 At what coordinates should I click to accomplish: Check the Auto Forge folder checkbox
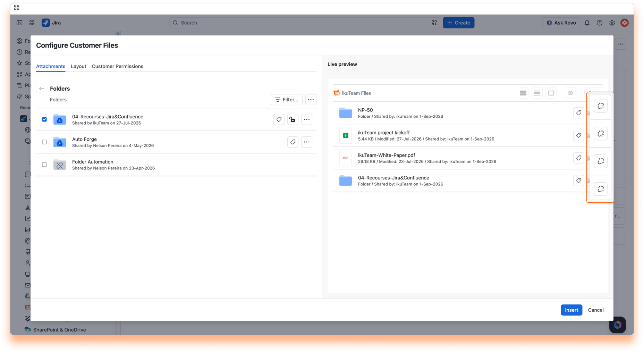click(x=44, y=142)
